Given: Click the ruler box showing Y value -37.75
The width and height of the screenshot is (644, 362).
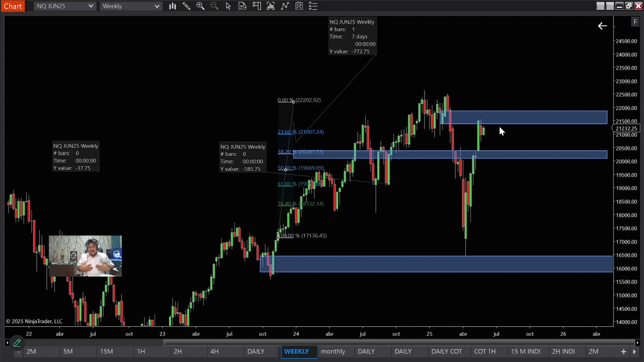Looking at the screenshot, I should [76, 157].
